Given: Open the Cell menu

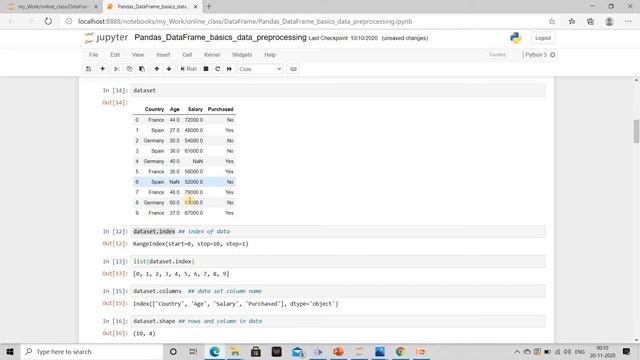Looking at the screenshot, I should point(187,55).
